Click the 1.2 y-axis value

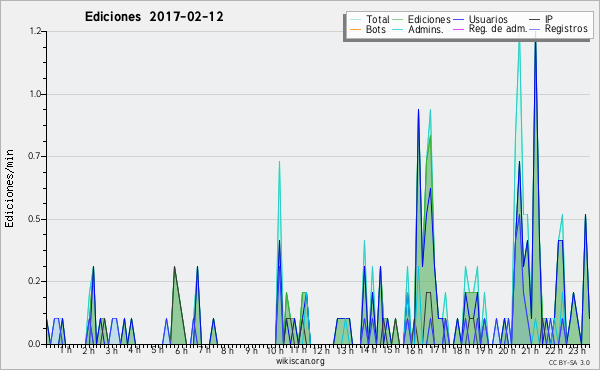coord(35,31)
